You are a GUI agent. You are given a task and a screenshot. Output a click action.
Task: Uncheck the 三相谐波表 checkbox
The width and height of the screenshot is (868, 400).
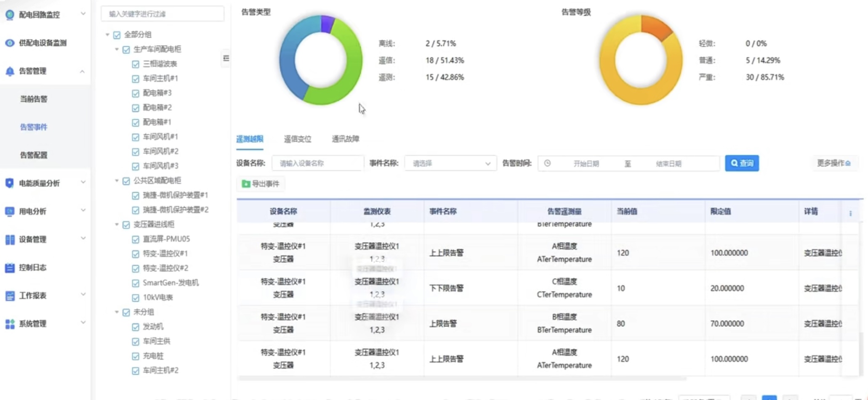point(135,64)
